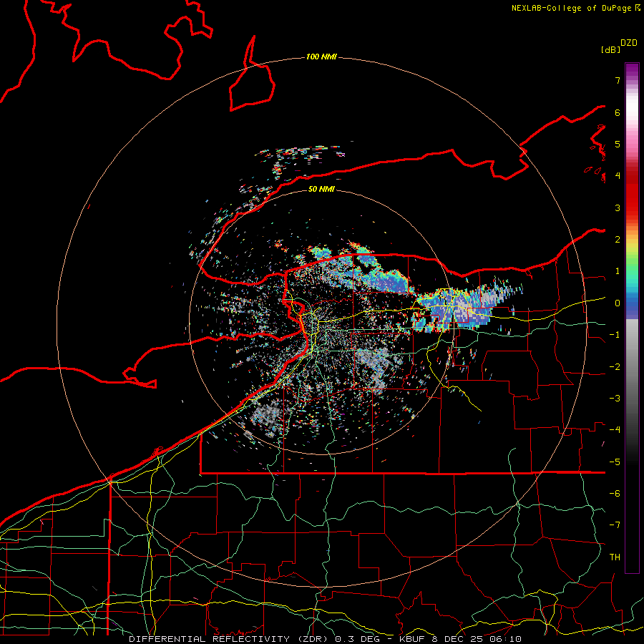The width and height of the screenshot is (644, 644).
Task: Click the 7 dB value on color scale
Action: click(x=618, y=80)
